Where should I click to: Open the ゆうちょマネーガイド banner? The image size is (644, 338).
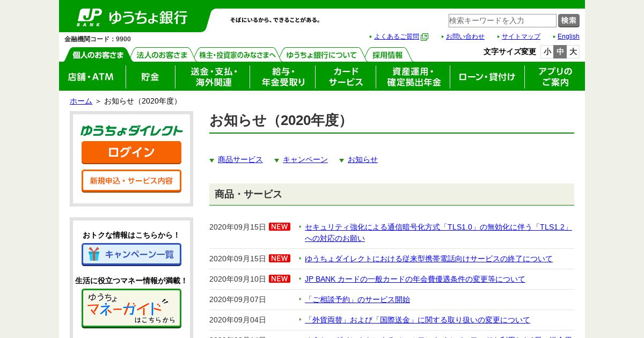tap(131, 308)
